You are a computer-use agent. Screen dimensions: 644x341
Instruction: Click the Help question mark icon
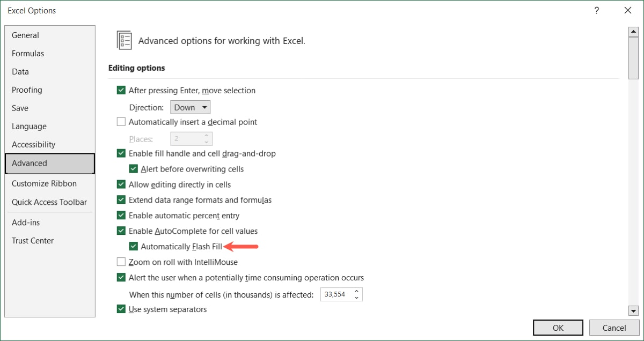tap(596, 10)
